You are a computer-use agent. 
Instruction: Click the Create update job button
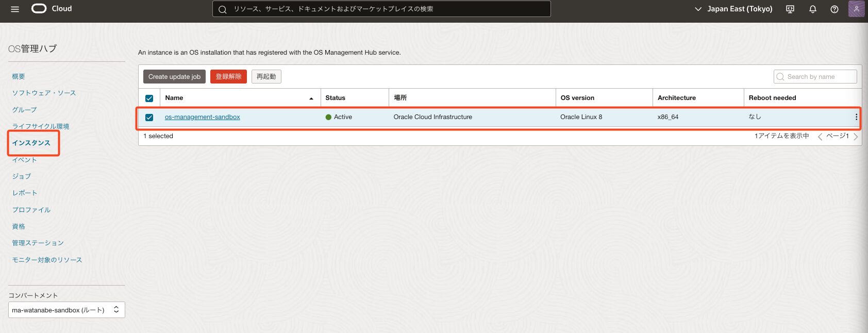pos(174,77)
